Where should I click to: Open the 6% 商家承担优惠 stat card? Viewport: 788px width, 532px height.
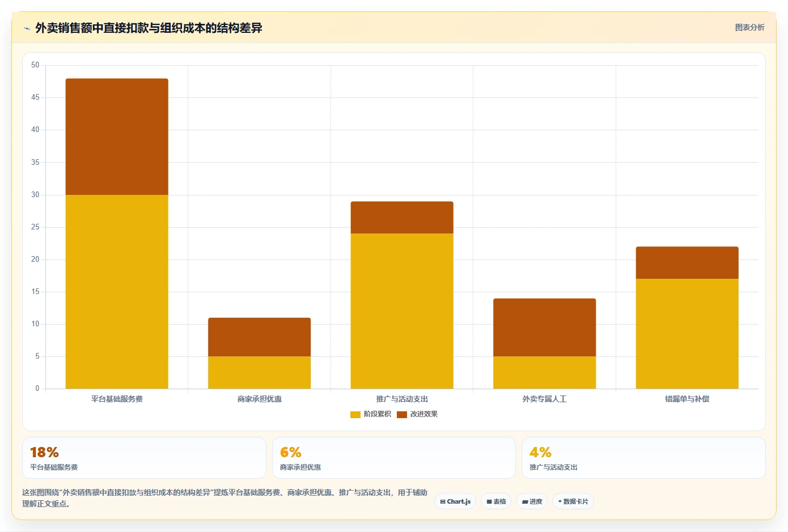pyautogui.click(x=394, y=458)
